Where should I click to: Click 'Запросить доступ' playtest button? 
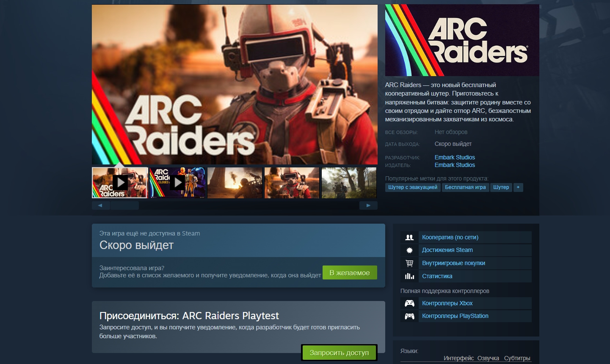pyautogui.click(x=339, y=353)
